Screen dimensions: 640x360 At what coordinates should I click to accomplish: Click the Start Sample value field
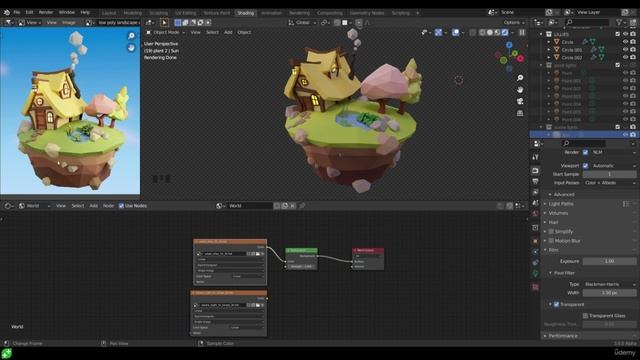[609, 174]
